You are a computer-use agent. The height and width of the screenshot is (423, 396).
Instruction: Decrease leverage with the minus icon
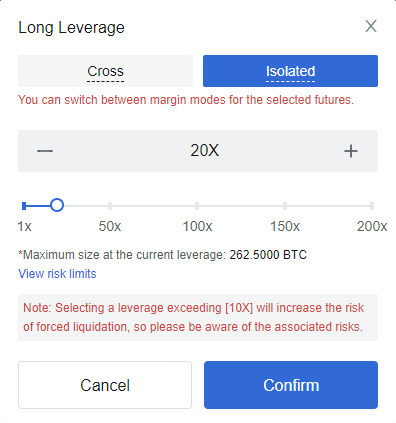tap(45, 151)
